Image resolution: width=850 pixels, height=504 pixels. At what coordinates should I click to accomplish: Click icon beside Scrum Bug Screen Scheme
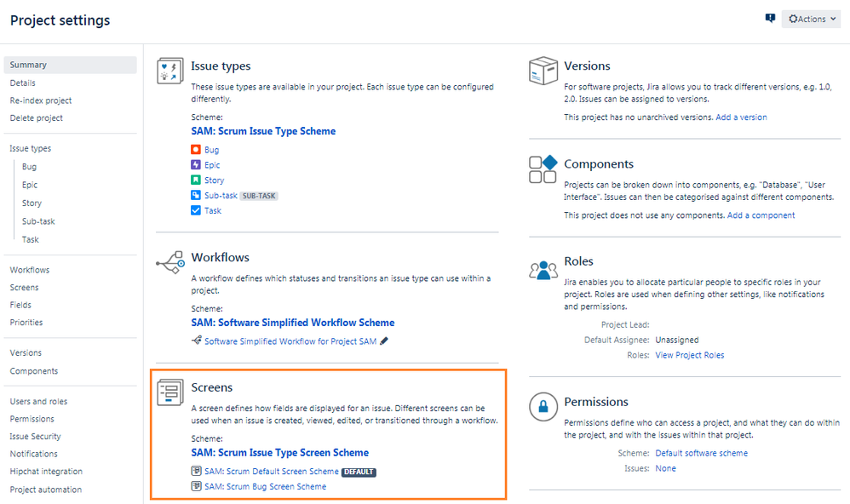tap(196, 486)
